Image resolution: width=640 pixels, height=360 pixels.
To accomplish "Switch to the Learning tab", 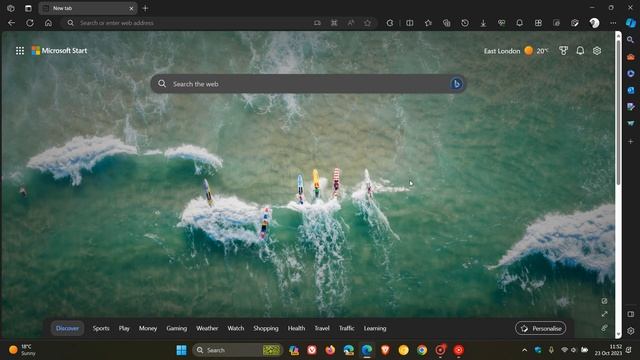I will 375,328.
